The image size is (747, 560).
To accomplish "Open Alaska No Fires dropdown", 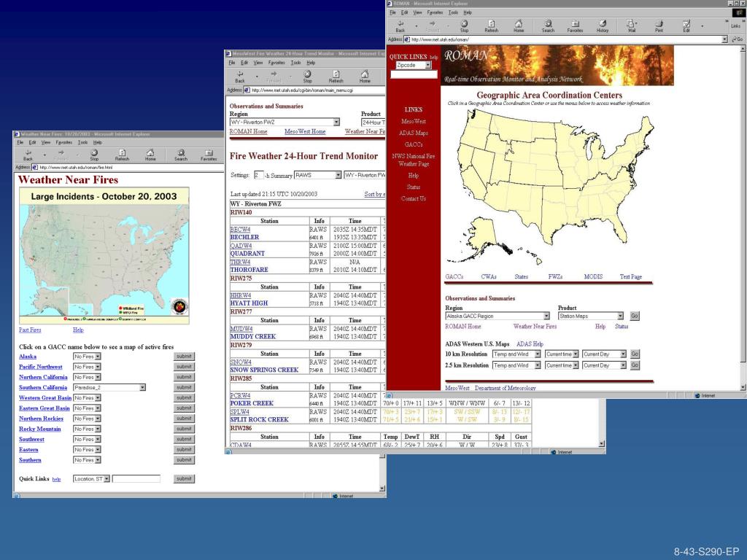I will 98,357.
